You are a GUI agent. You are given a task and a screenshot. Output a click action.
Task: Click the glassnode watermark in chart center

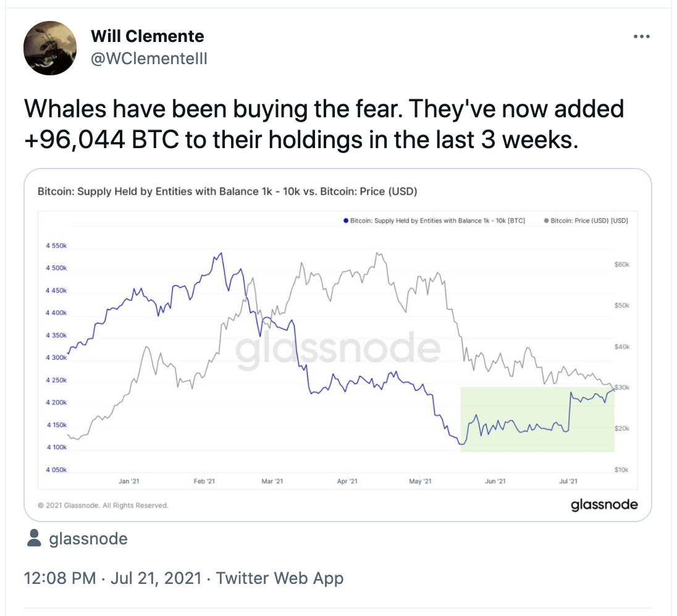(x=338, y=350)
